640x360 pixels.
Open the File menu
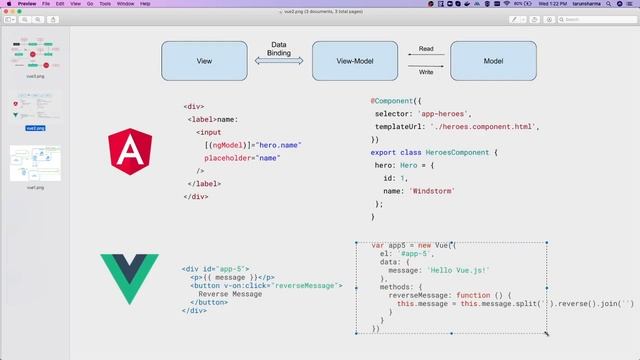point(46,4)
